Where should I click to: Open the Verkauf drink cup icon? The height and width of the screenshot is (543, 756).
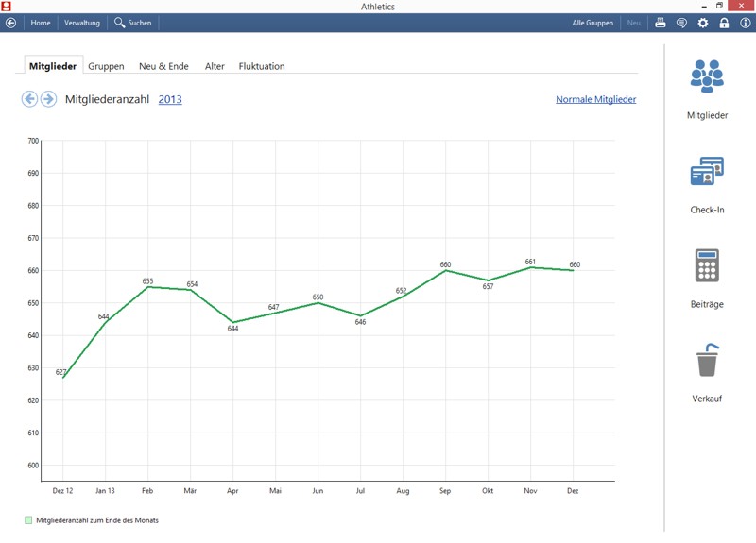click(x=707, y=360)
